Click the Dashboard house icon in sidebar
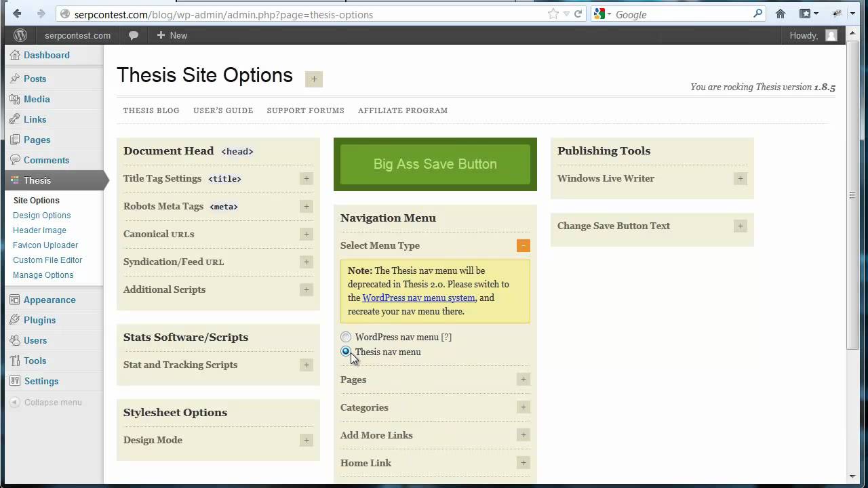The width and height of the screenshot is (868, 488). tap(15, 55)
